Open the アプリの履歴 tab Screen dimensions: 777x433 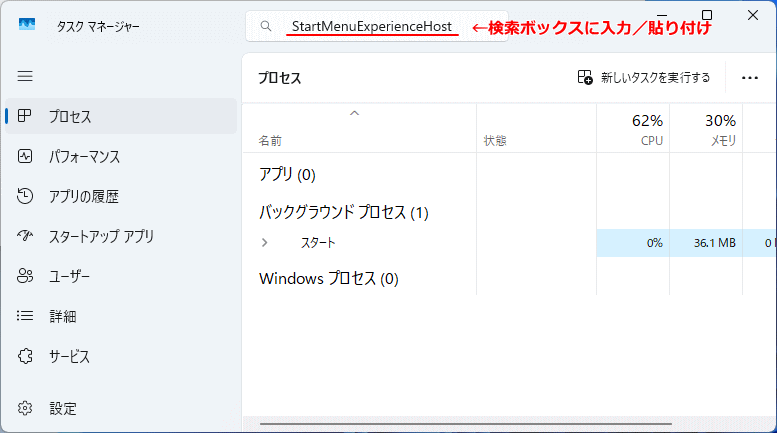click(x=120, y=197)
